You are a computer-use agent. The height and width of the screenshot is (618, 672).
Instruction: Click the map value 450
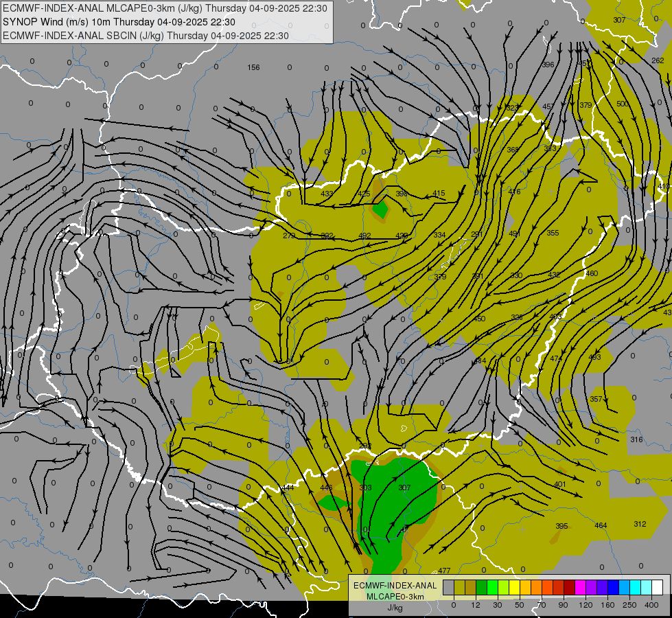pyautogui.click(x=479, y=319)
